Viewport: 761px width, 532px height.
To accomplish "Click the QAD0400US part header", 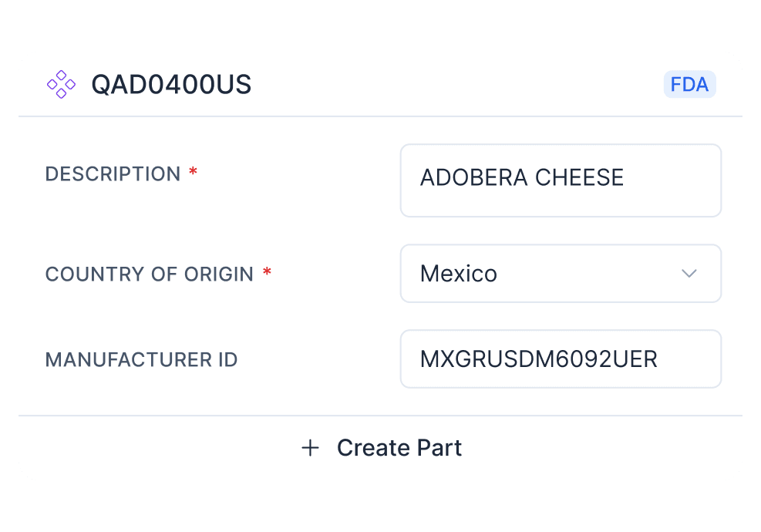I will click(x=172, y=85).
